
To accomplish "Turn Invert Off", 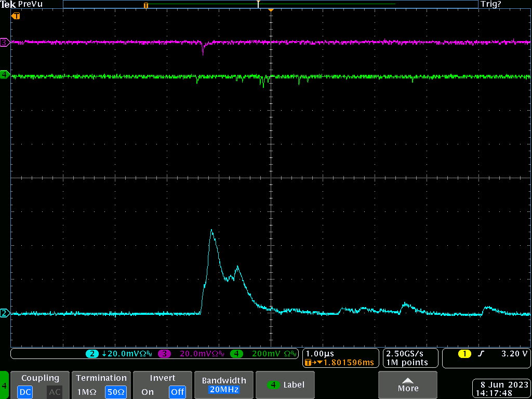I will (177, 392).
